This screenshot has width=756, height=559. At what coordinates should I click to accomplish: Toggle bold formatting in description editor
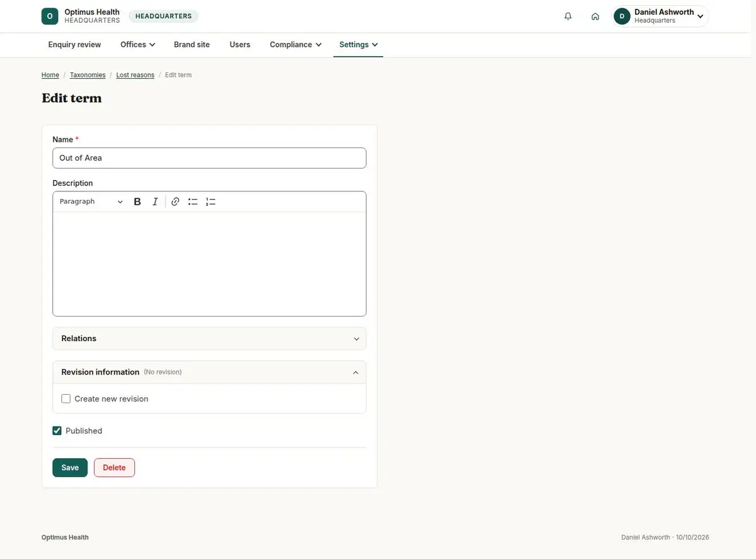point(137,201)
